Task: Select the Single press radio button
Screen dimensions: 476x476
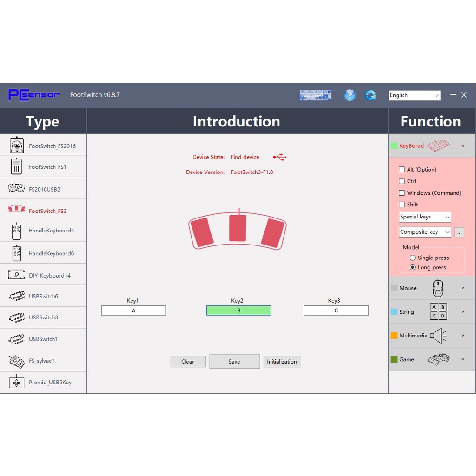Action: 412,258
